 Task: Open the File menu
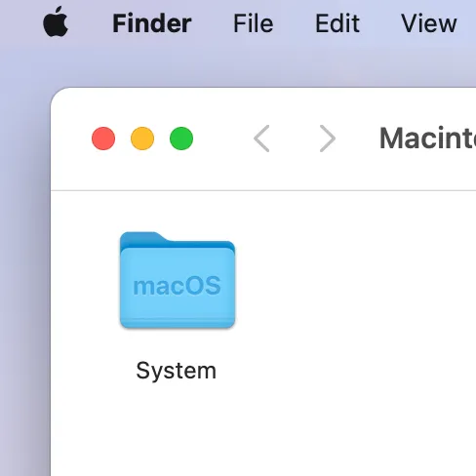tap(254, 23)
